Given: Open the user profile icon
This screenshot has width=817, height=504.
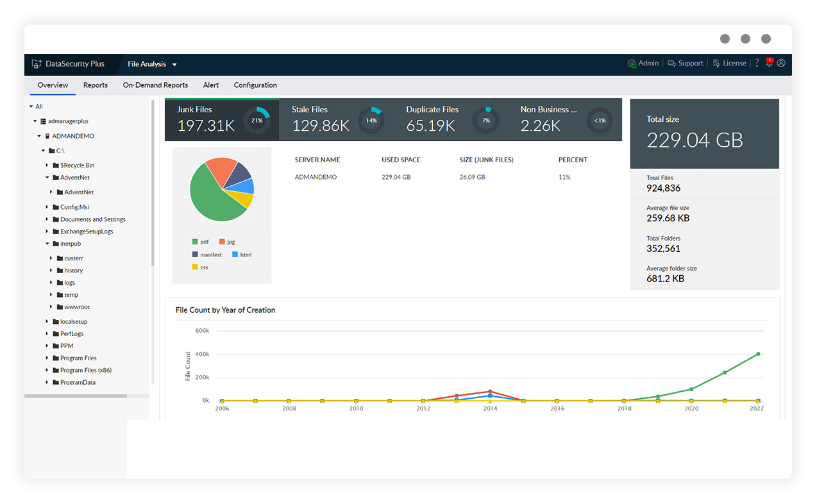Looking at the screenshot, I should click(x=781, y=63).
